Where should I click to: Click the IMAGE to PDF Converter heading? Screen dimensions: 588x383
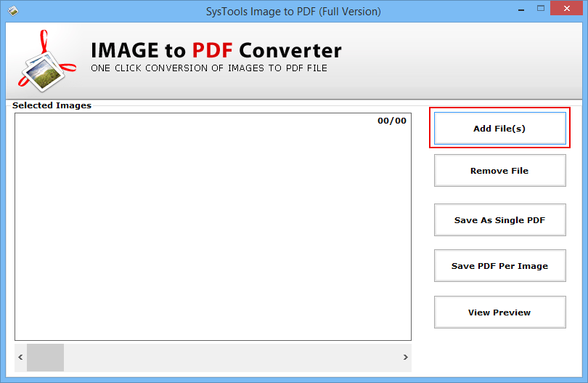(216, 50)
